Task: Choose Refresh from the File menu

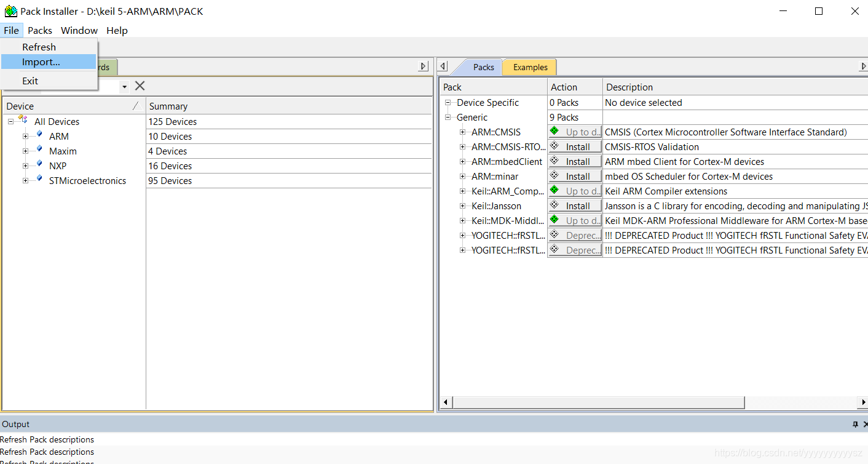Action: point(49,47)
